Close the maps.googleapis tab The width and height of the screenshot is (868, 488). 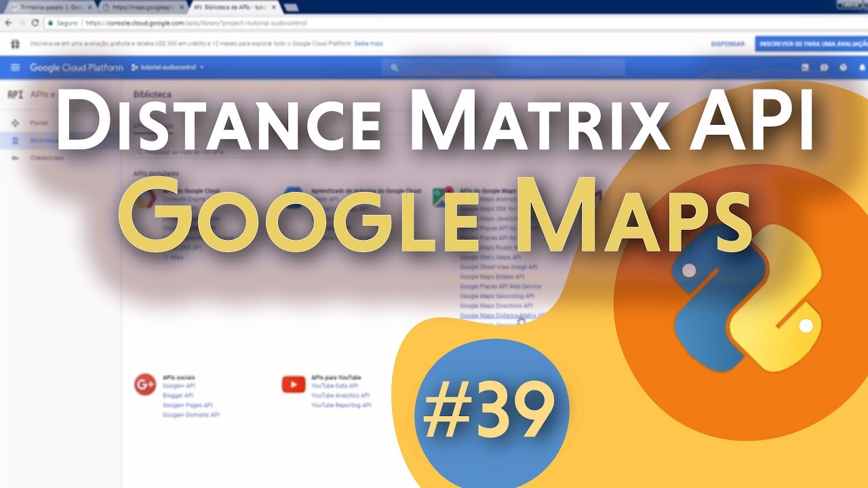click(181, 7)
